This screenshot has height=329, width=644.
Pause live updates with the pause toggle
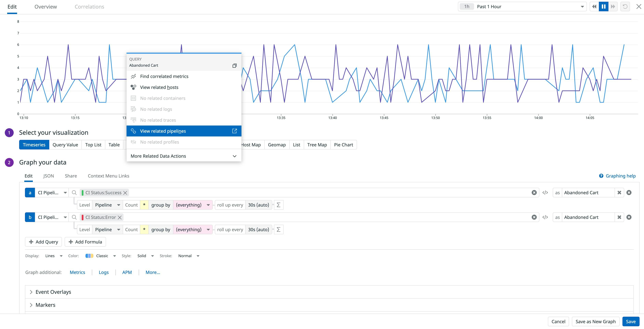tap(603, 6)
